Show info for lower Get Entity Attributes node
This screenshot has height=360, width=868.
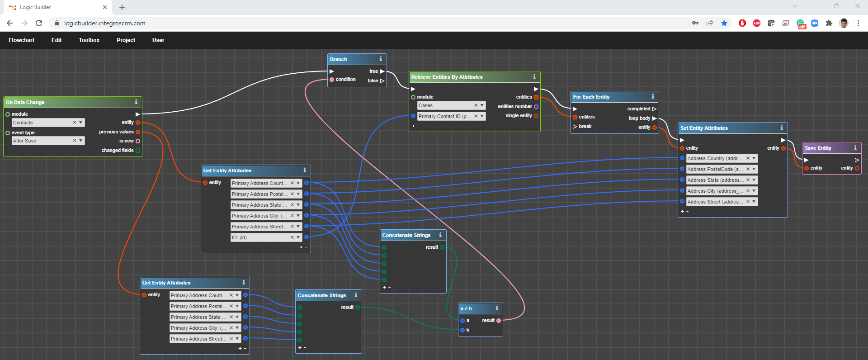[x=244, y=282]
